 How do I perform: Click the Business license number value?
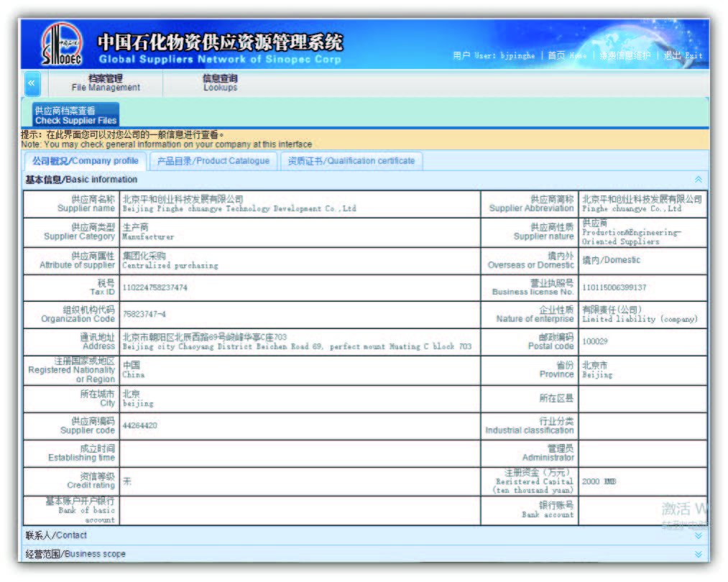coord(614,287)
